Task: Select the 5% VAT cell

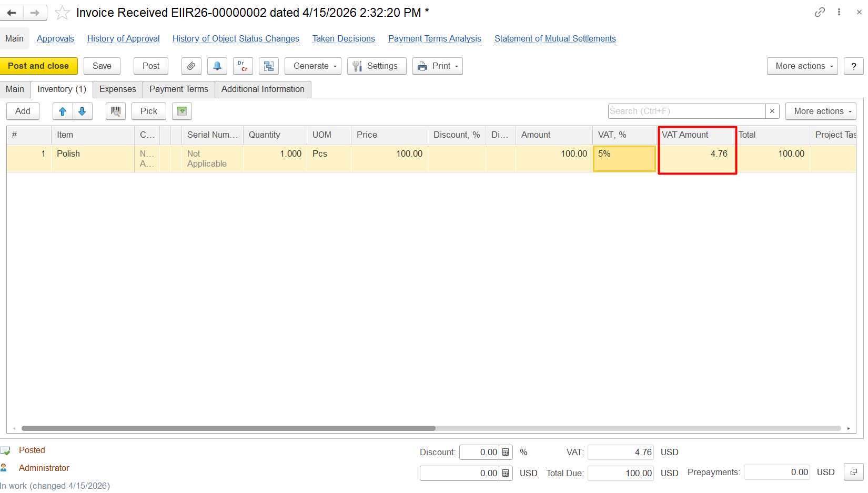Action: click(624, 159)
